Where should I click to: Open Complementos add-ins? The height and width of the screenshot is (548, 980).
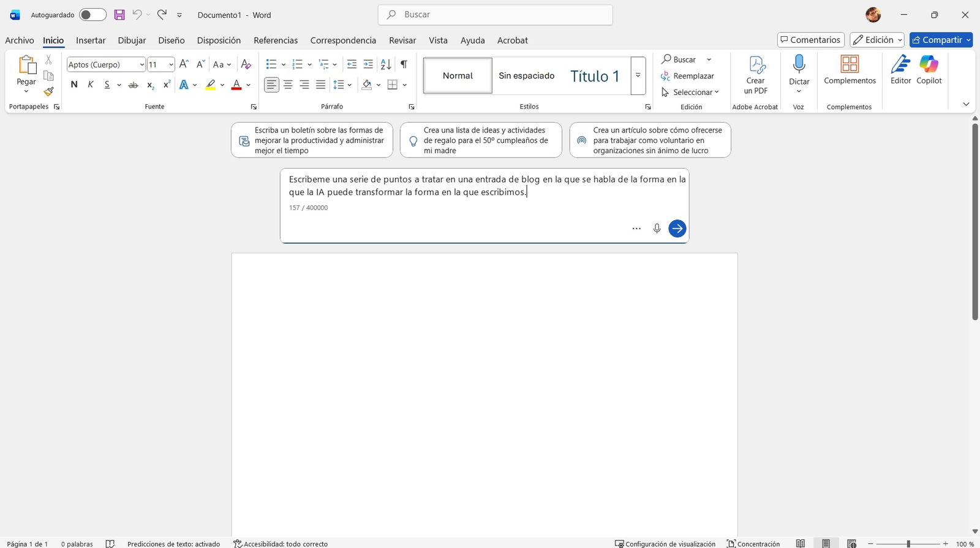point(850,69)
